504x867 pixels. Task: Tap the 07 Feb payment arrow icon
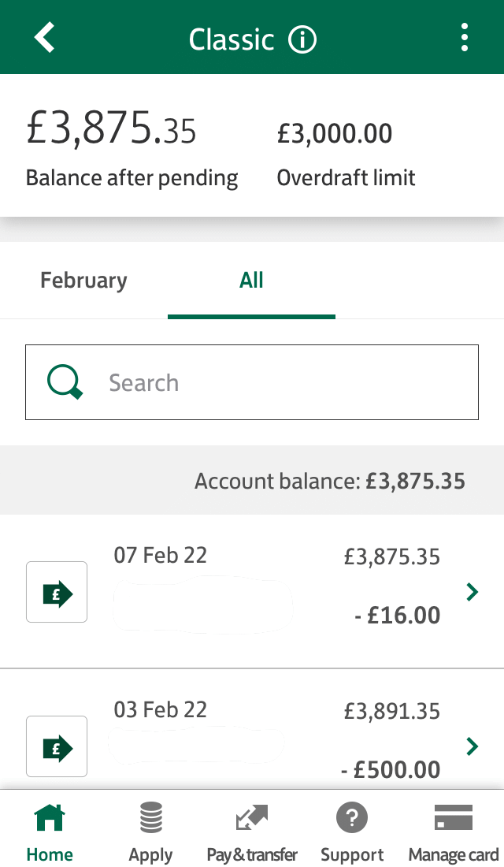click(57, 592)
